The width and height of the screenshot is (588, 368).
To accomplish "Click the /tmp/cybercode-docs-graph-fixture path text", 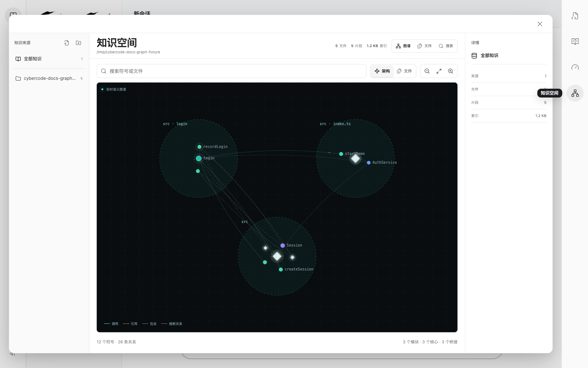I will coord(128,52).
